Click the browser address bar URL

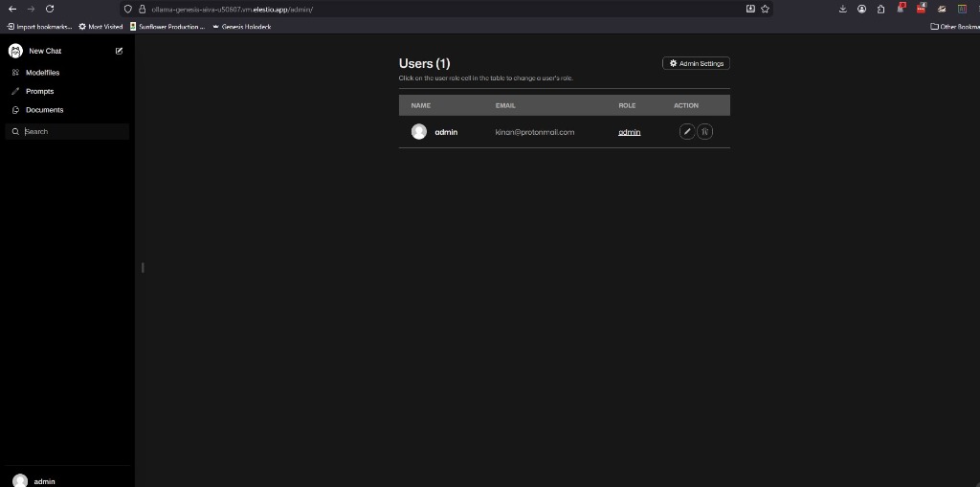(x=232, y=10)
